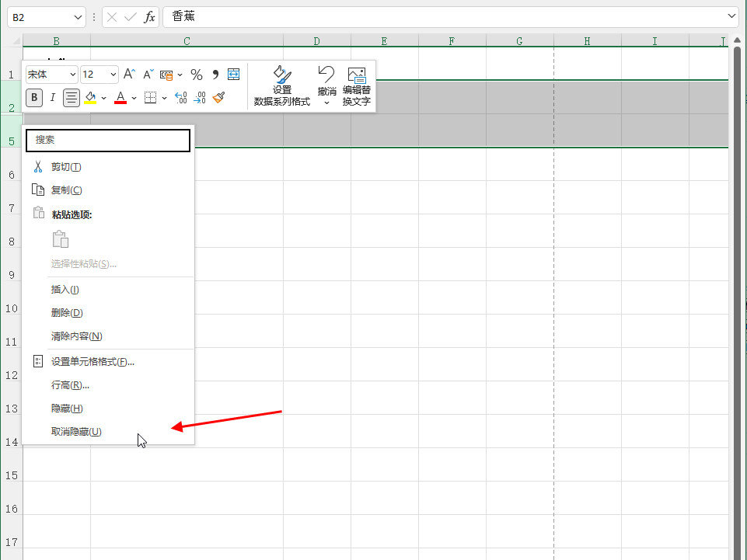
Task: Open 设置单元格格式(F)... dialog
Action: pos(109,362)
